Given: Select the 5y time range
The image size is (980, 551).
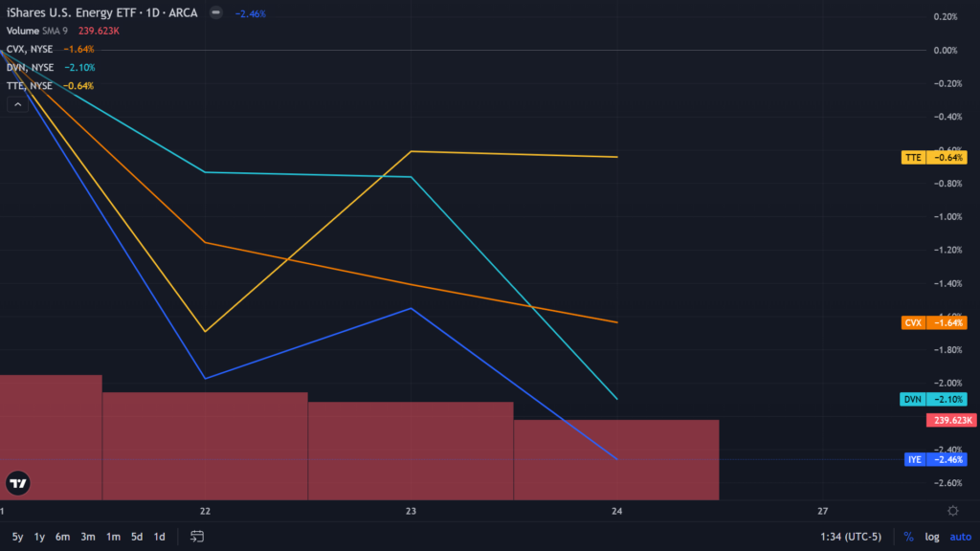Looking at the screenshot, I should point(18,537).
